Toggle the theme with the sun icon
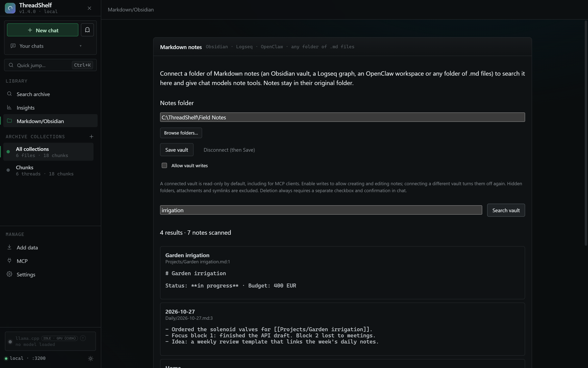The height and width of the screenshot is (368, 588). (91, 359)
